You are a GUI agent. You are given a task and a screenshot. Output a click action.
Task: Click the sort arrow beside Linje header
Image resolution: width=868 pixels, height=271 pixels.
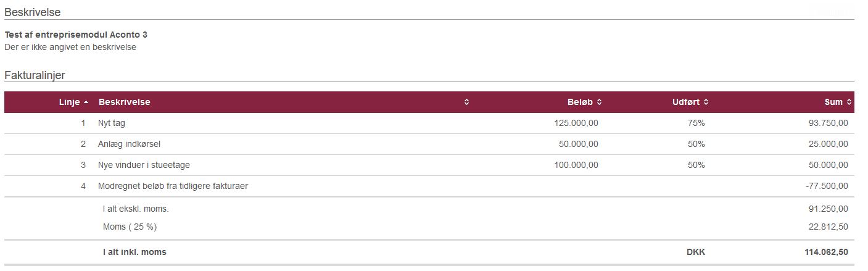pos(86,102)
